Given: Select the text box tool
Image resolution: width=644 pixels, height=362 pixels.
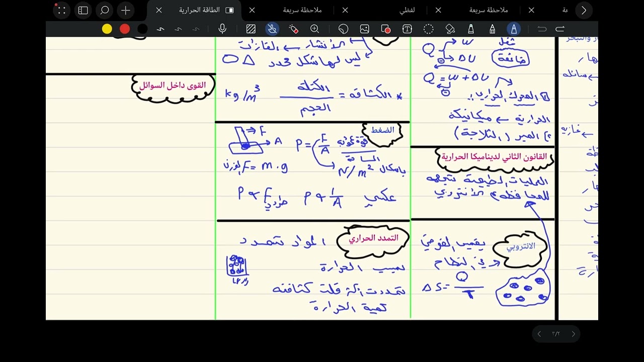Looking at the screenshot, I should point(407,29).
